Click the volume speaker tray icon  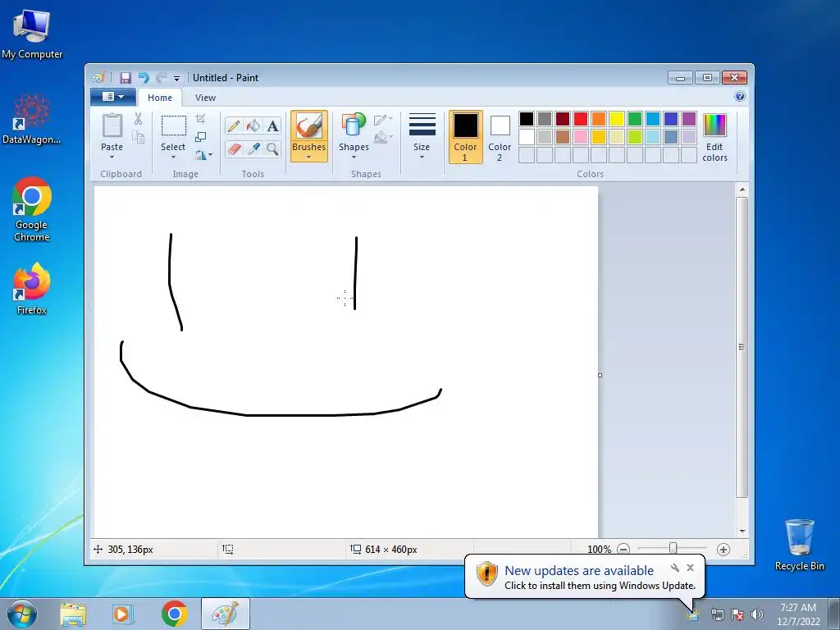[756, 614]
